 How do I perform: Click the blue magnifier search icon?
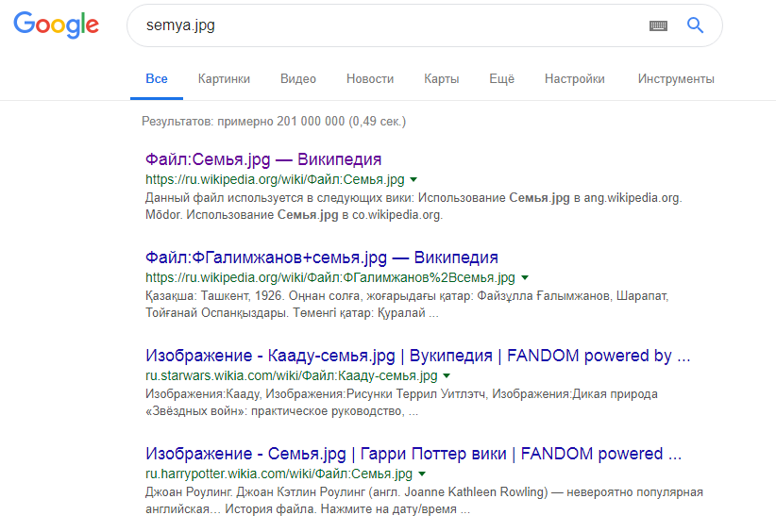pyautogui.click(x=696, y=25)
